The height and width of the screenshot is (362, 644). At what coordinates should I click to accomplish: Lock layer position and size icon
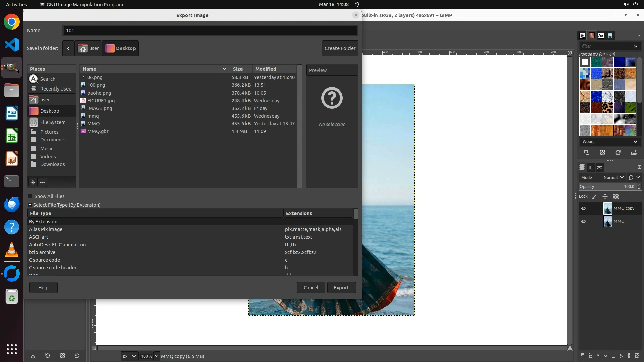(x=605, y=196)
